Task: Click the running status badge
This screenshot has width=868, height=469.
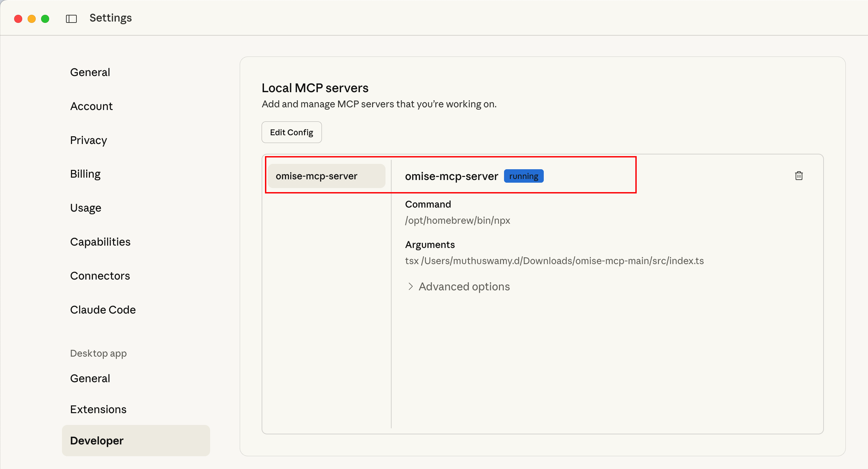Action: (x=523, y=176)
